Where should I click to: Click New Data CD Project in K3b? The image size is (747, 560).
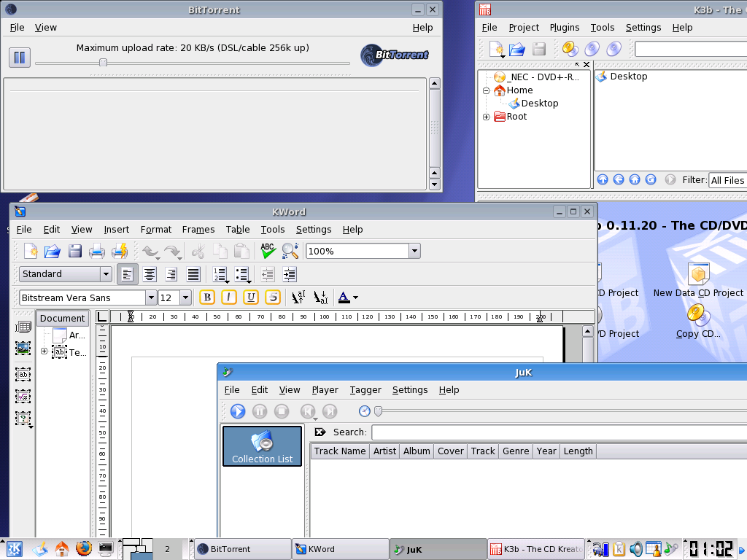(x=698, y=281)
